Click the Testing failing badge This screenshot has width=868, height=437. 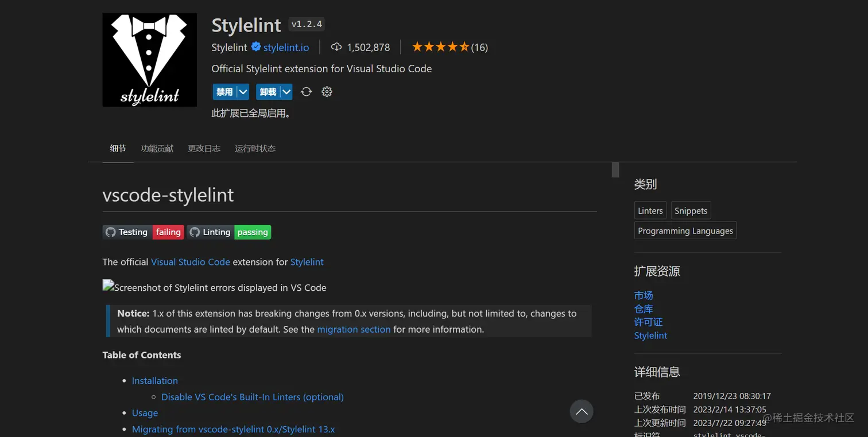144,232
